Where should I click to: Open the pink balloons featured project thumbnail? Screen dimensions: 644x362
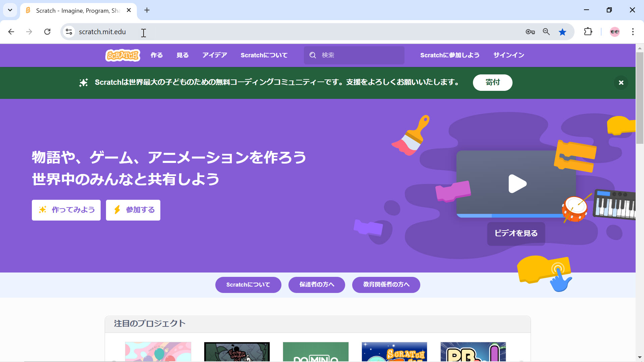pos(158,352)
